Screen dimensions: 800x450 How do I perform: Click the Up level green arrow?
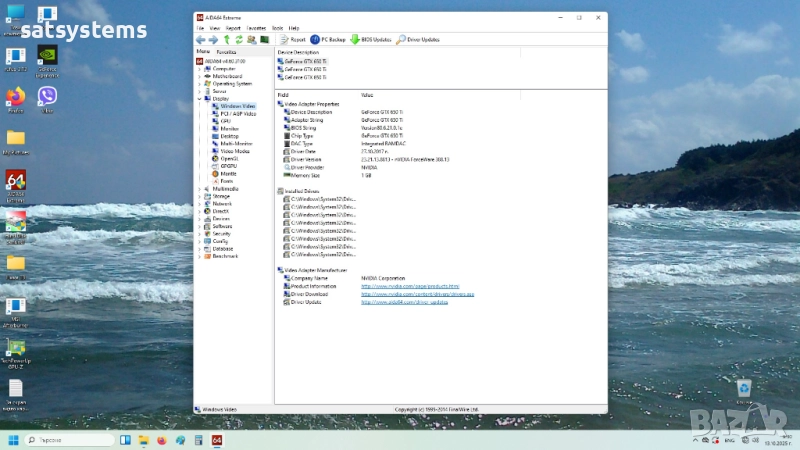tap(226, 40)
